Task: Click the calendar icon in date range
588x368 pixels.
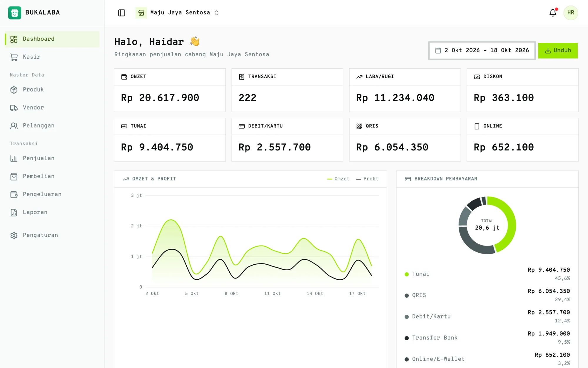Action: coord(438,51)
